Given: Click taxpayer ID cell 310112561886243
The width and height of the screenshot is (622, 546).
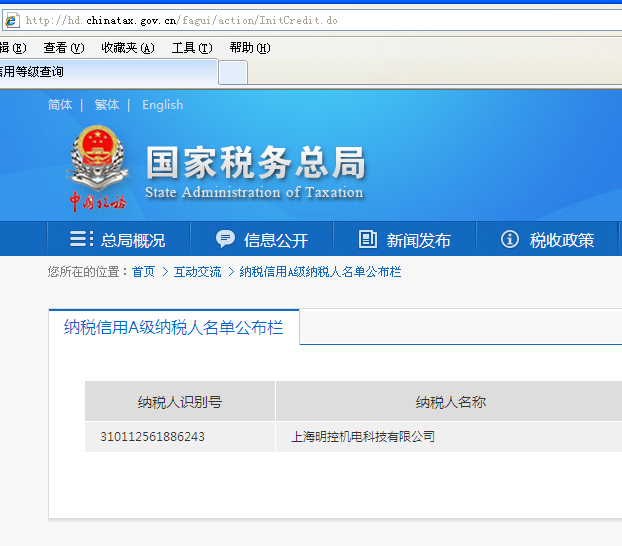Looking at the screenshot, I should click(152, 437).
